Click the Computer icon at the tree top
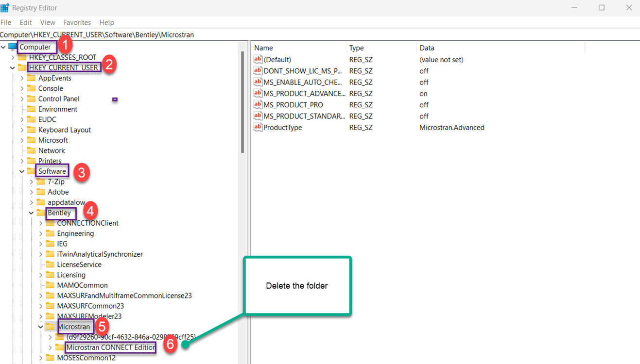The image size is (640, 364). pyautogui.click(x=12, y=46)
